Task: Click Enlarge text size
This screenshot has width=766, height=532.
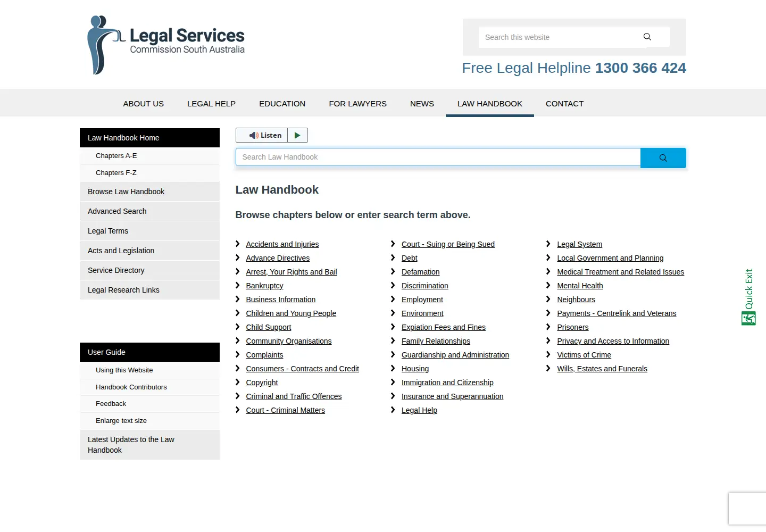Action: pyautogui.click(x=149, y=421)
